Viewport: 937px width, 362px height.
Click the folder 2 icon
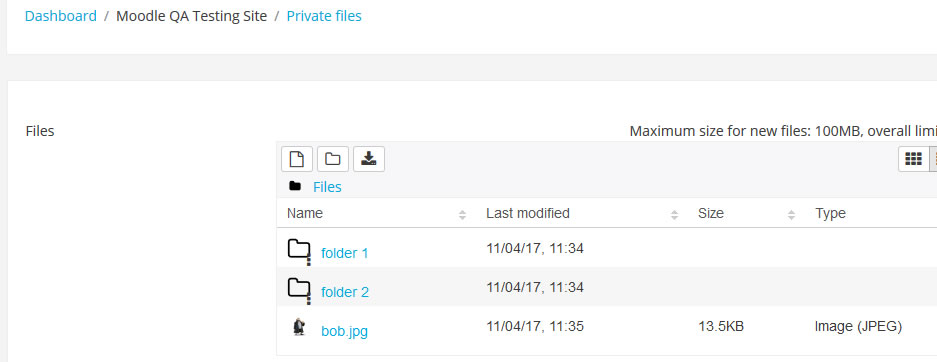click(299, 290)
